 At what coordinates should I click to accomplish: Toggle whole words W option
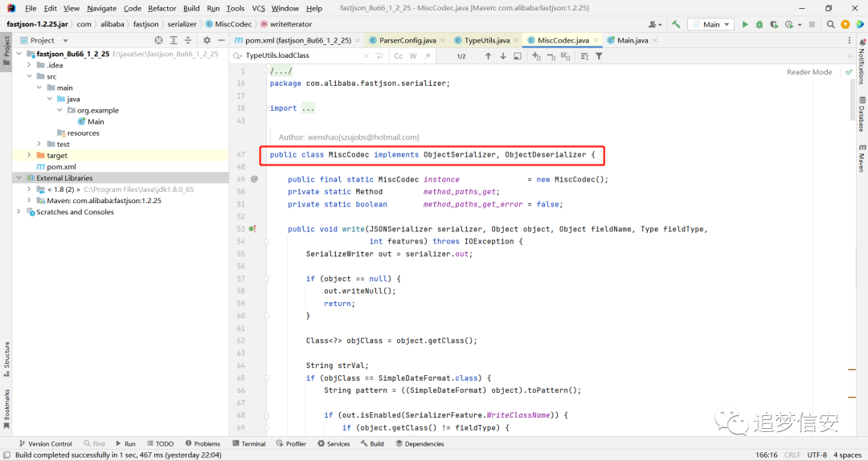(x=413, y=56)
